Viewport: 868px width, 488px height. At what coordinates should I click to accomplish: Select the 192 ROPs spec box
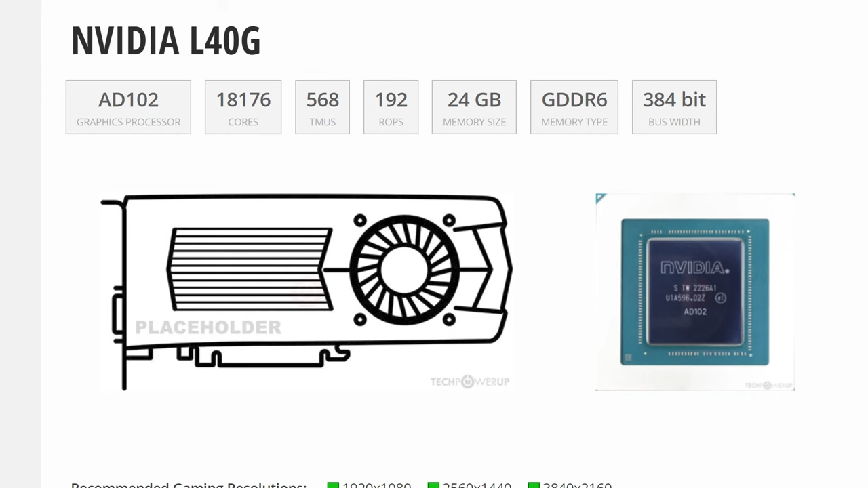coord(391,107)
